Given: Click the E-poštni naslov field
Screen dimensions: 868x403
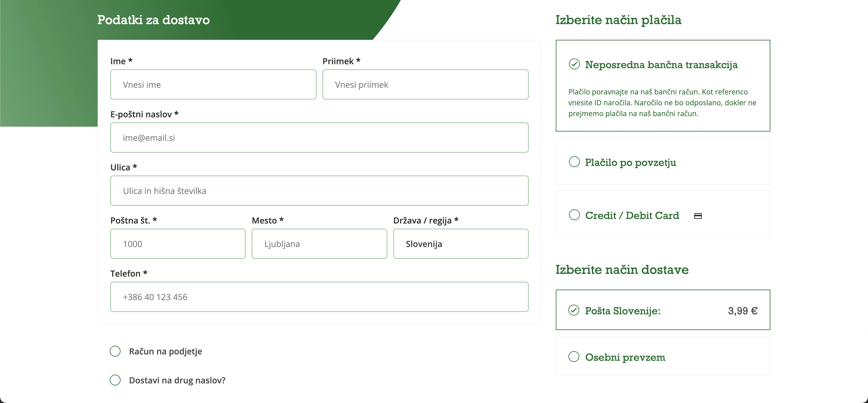Looking at the screenshot, I should tap(319, 138).
